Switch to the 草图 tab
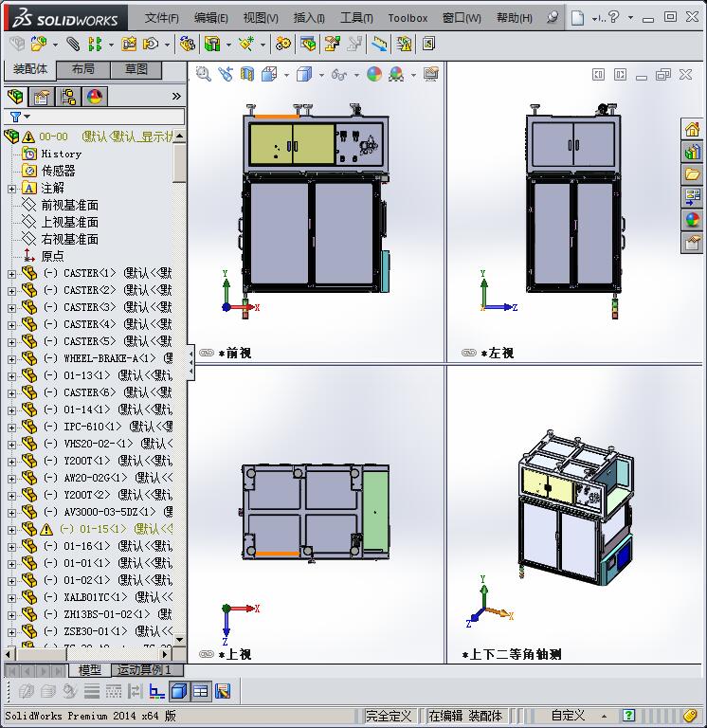This screenshot has width=707, height=728. 136,69
